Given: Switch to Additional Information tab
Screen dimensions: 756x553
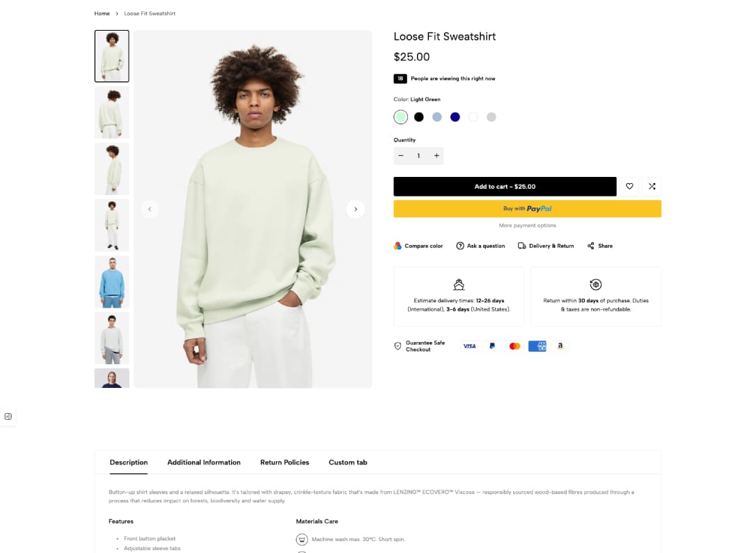Looking at the screenshot, I should (204, 462).
